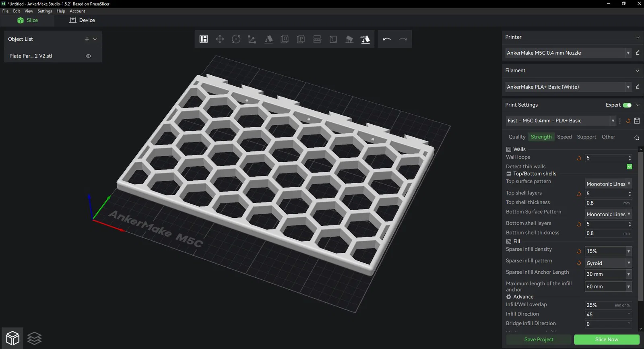Viewport: 644px width, 349px height.
Task: Select the Rotate tool
Action: click(236, 39)
